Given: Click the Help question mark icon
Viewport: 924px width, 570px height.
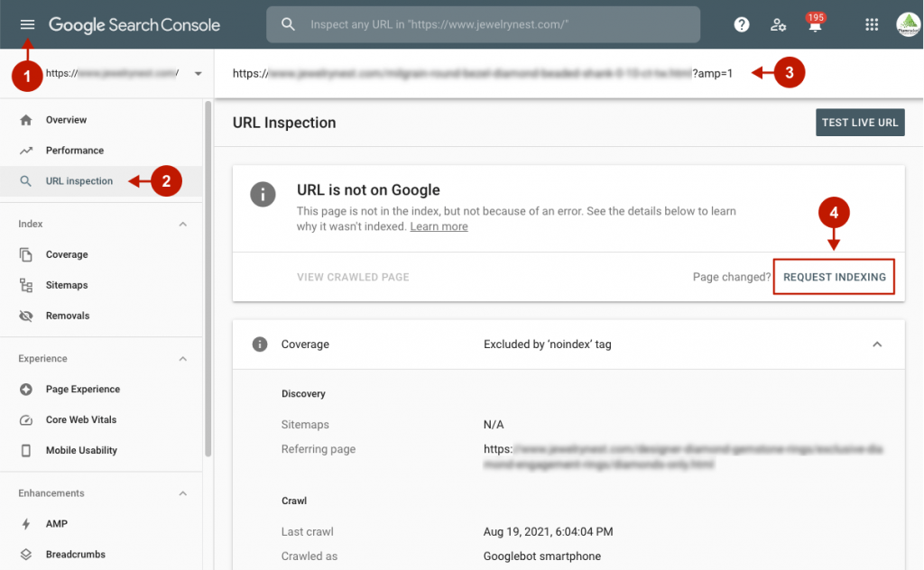Looking at the screenshot, I should click(x=742, y=24).
